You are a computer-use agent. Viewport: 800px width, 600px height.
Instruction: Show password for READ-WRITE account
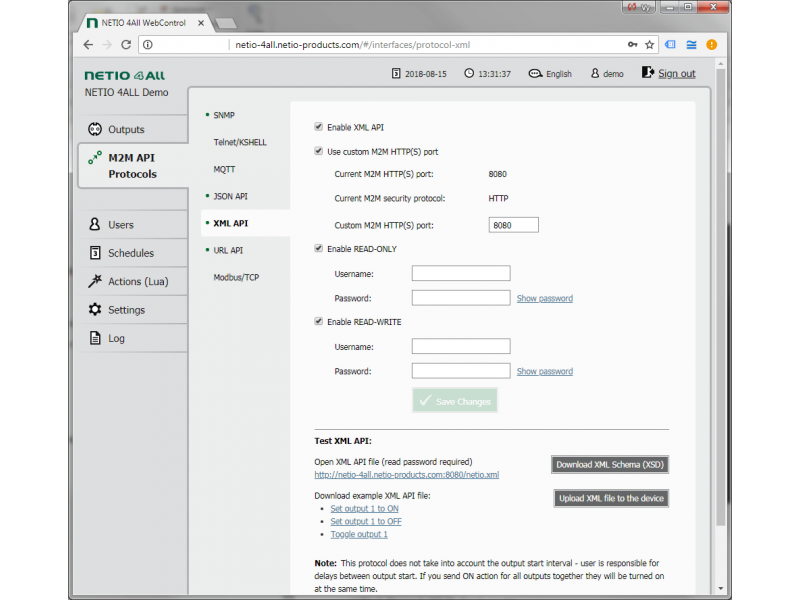(x=544, y=371)
